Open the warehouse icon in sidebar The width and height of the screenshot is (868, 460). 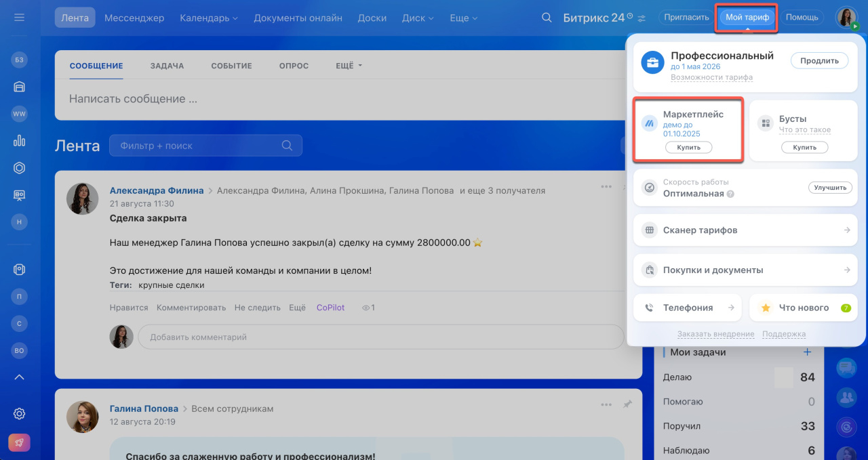pyautogui.click(x=19, y=87)
